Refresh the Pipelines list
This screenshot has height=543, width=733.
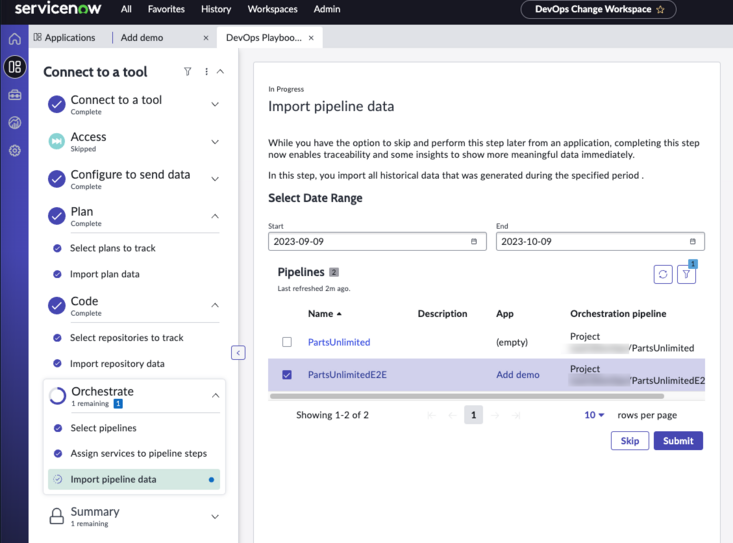(662, 274)
